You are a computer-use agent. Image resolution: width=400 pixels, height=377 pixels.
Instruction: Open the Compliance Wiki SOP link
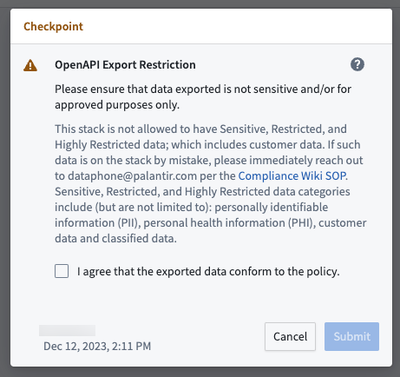292,176
